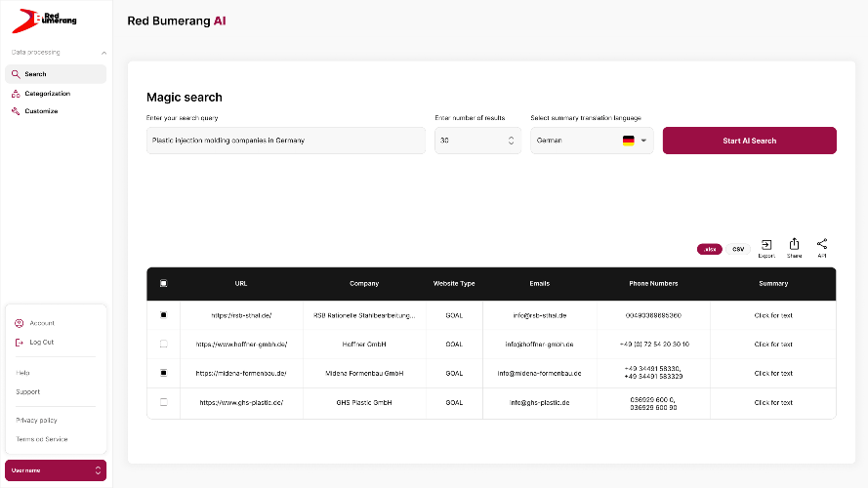Click the Company column header
Image resolution: width=868 pixels, height=488 pixels.
(364, 284)
